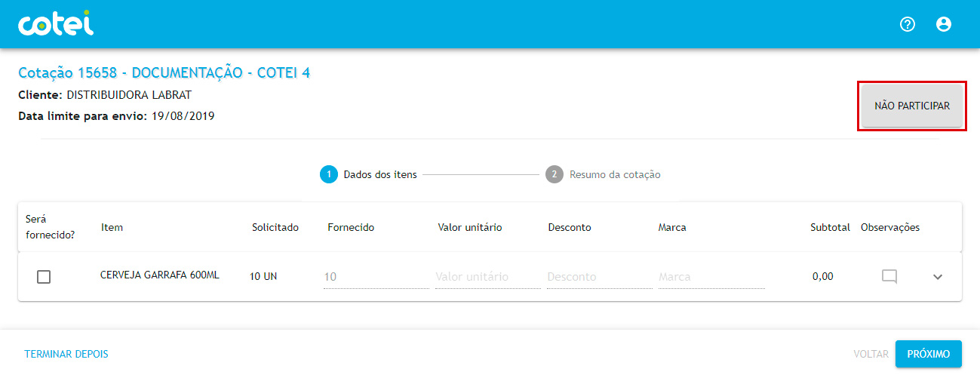Open the observations comment bubble icon

click(889, 276)
